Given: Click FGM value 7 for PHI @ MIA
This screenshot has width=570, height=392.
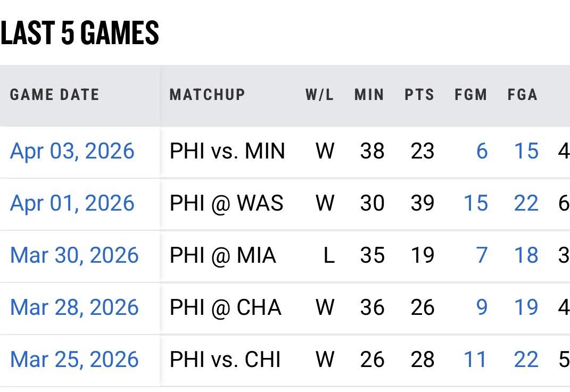Looking at the screenshot, I should (x=482, y=256).
